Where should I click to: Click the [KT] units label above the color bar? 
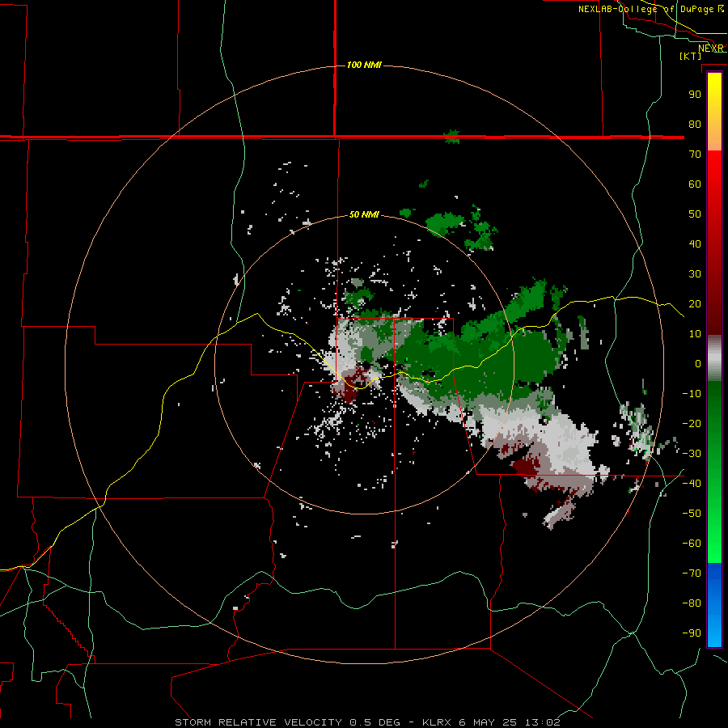point(691,56)
